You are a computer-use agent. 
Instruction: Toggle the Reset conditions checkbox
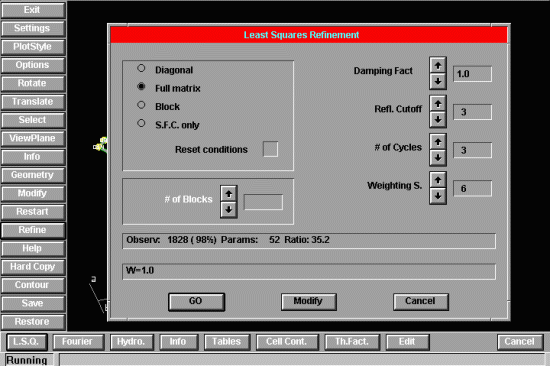click(x=270, y=149)
